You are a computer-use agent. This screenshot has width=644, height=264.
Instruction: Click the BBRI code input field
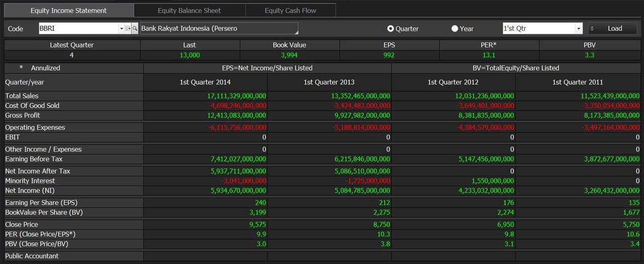pos(78,29)
